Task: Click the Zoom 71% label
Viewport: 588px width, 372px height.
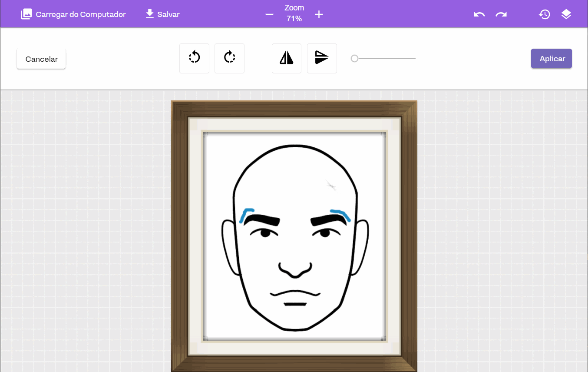Action: click(x=294, y=13)
